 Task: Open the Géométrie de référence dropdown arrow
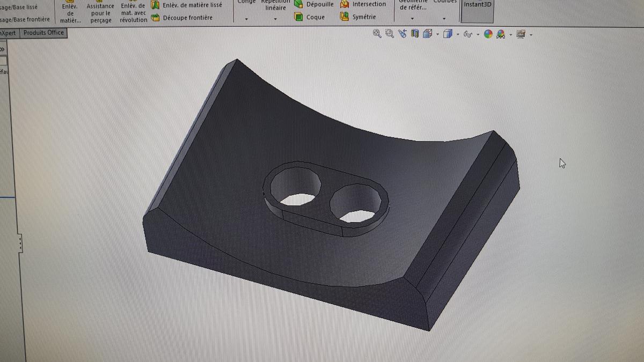[412, 19]
